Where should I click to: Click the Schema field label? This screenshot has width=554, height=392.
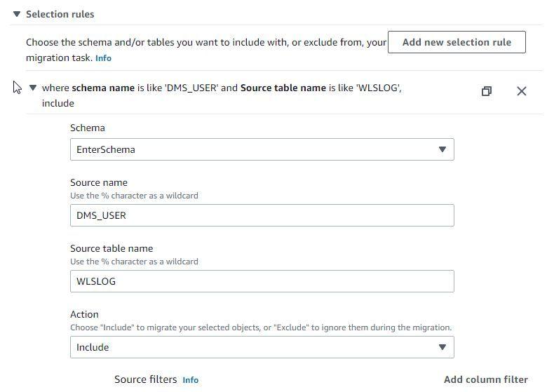(88, 128)
